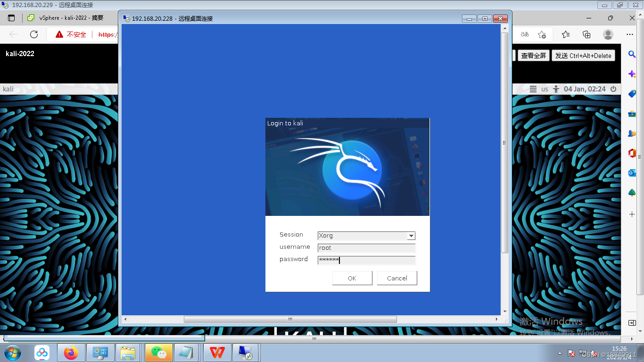The image size is (644, 362).
Task: Click the Copilot sparkles icon in Edge sidebar
Action: click(x=631, y=74)
